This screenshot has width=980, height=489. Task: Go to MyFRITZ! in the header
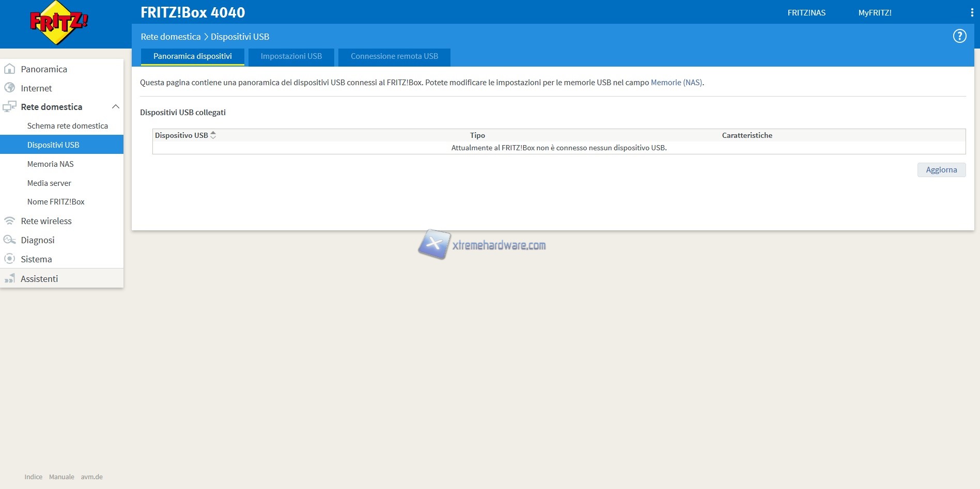point(875,13)
